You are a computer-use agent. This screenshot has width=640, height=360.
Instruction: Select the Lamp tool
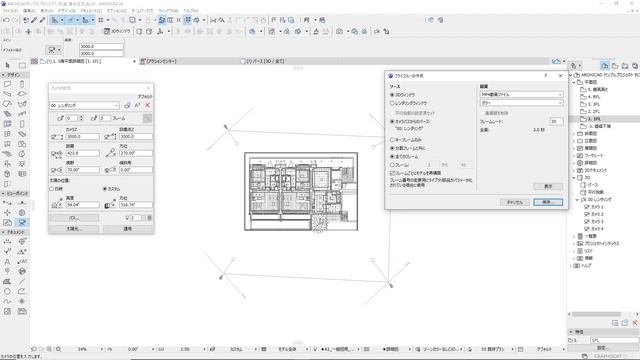point(22,164)
